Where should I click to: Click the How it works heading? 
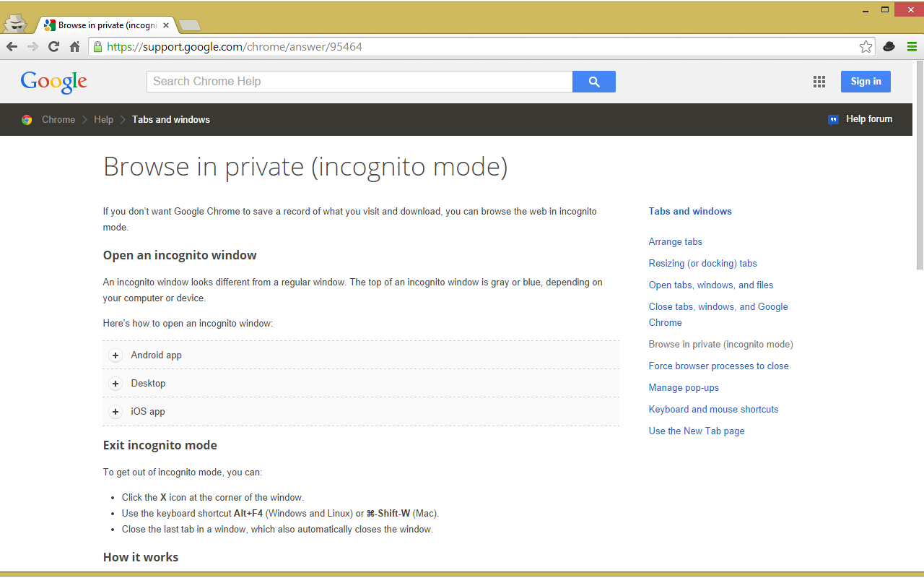(x=141, y=557)
